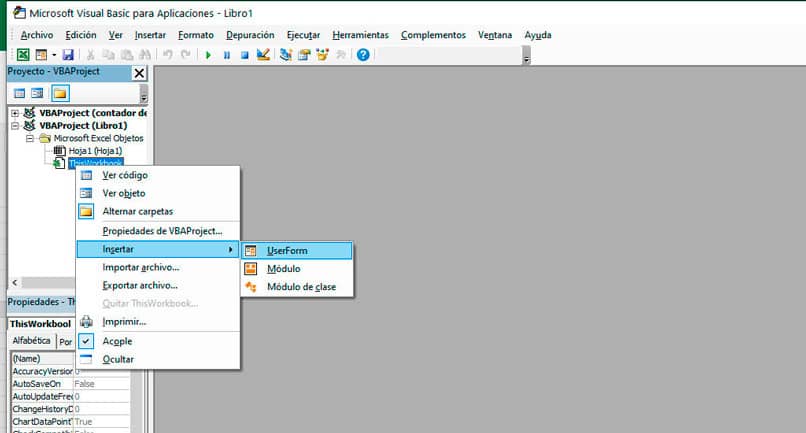This screenshot has width=806, height=433.
Task: Open the Edición menu
Action: coord(81,35)
